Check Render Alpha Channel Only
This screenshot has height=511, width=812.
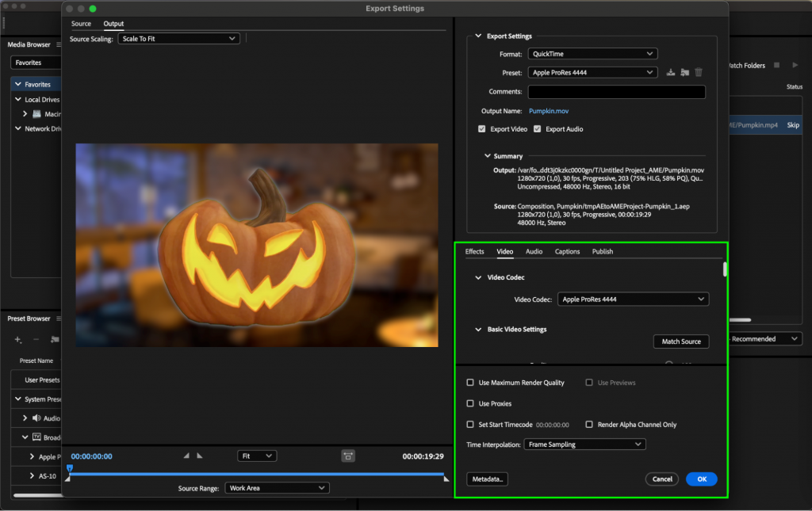589,425
